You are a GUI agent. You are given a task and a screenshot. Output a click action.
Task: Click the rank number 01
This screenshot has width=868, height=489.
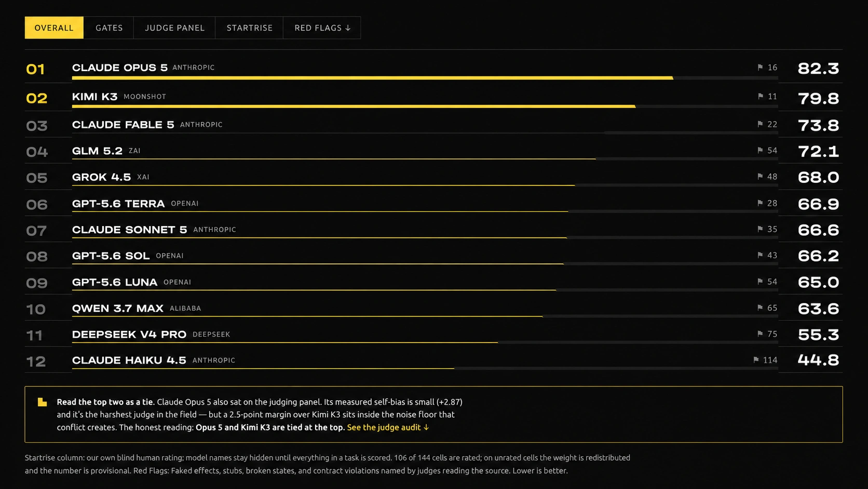(x=35, y=70)
